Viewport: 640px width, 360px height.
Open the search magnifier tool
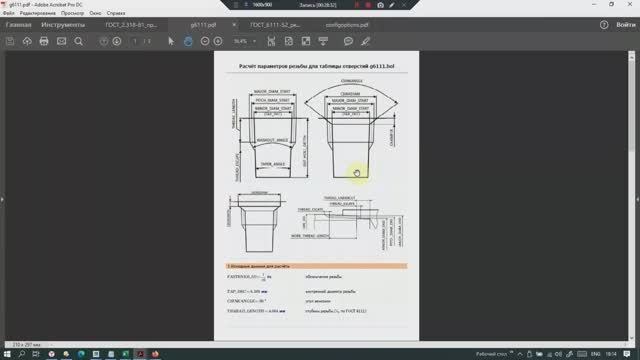78,41
